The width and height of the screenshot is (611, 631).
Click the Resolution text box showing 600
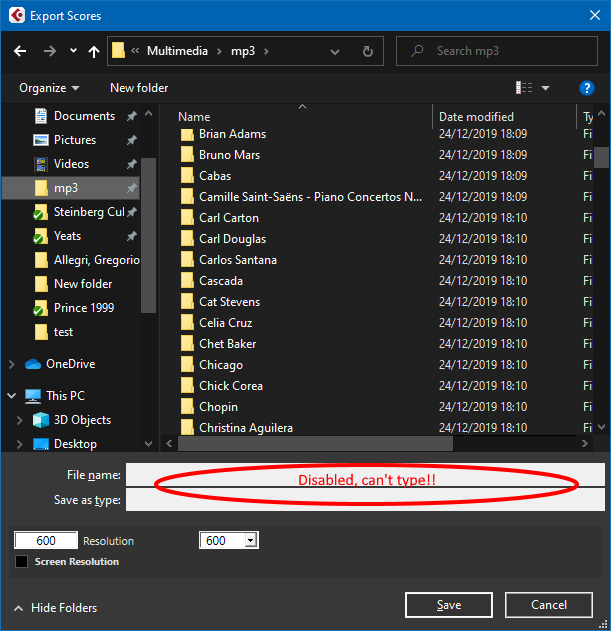click(46, 540)
